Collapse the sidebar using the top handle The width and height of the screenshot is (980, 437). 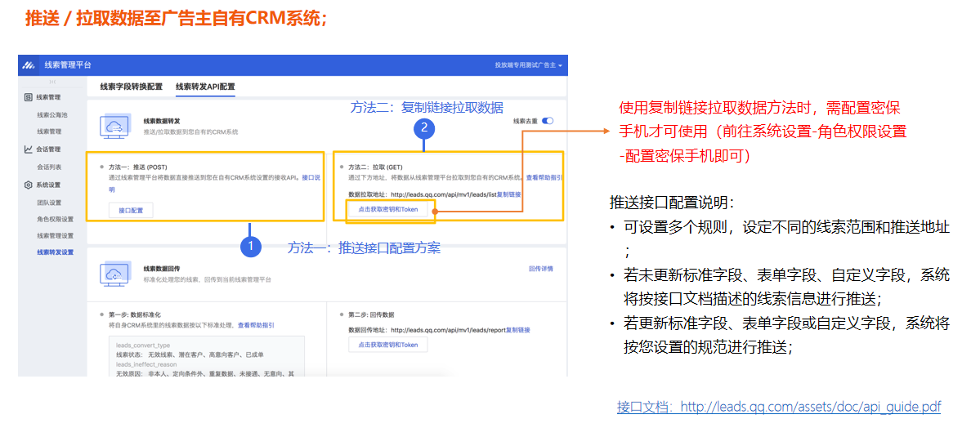click(x=52, y=82)
